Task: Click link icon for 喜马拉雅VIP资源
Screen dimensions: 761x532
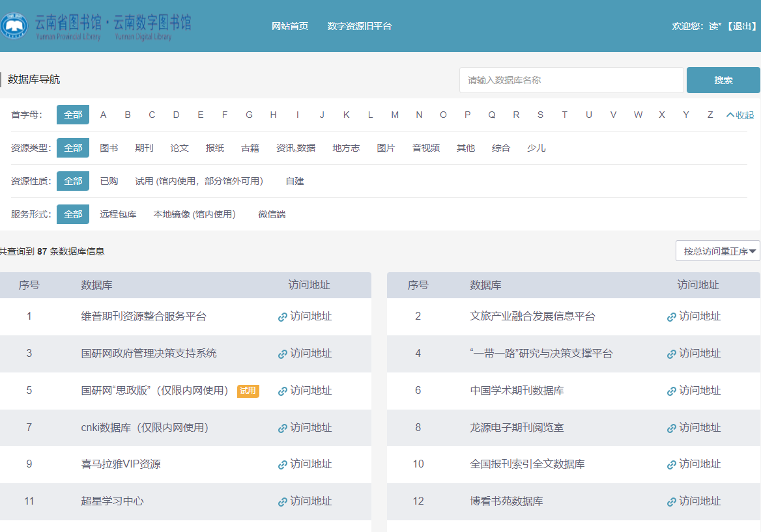Action: coord(283,465)
